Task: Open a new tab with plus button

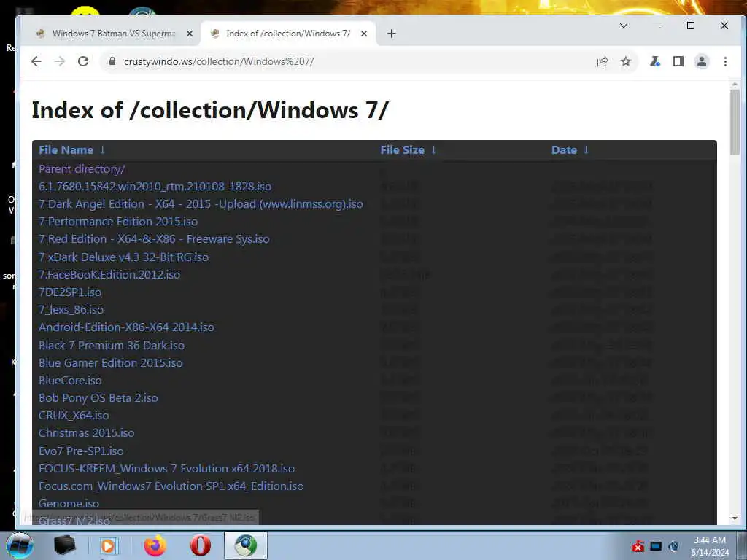Action: coord(392,34)
